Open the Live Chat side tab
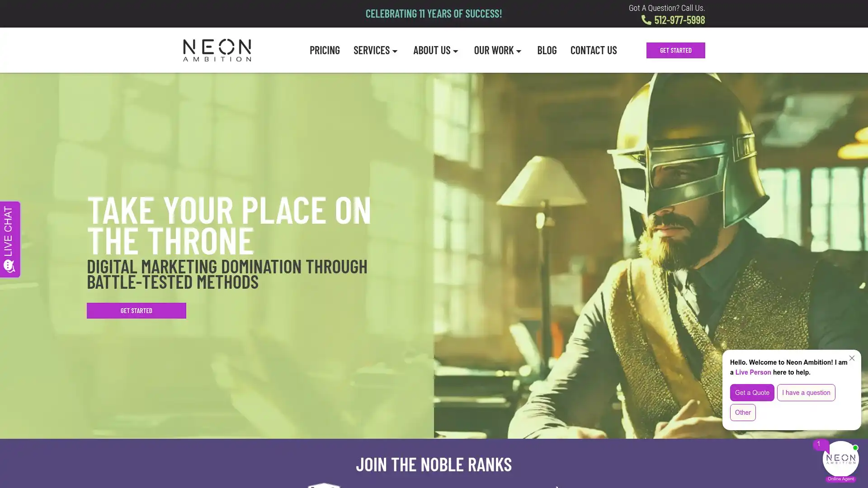868x488 pixels. [x=10, y=239]
